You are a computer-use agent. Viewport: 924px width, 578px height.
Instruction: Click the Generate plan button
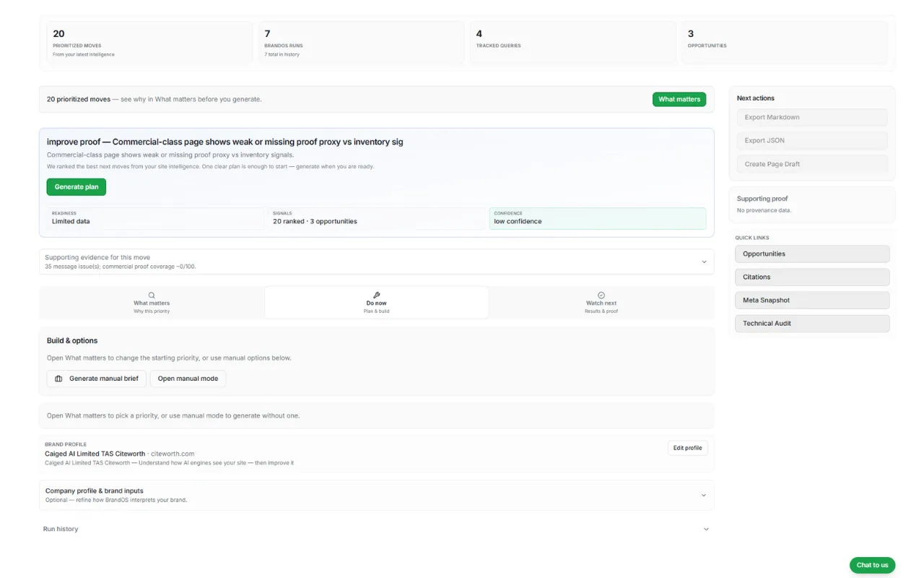(77, 187)
